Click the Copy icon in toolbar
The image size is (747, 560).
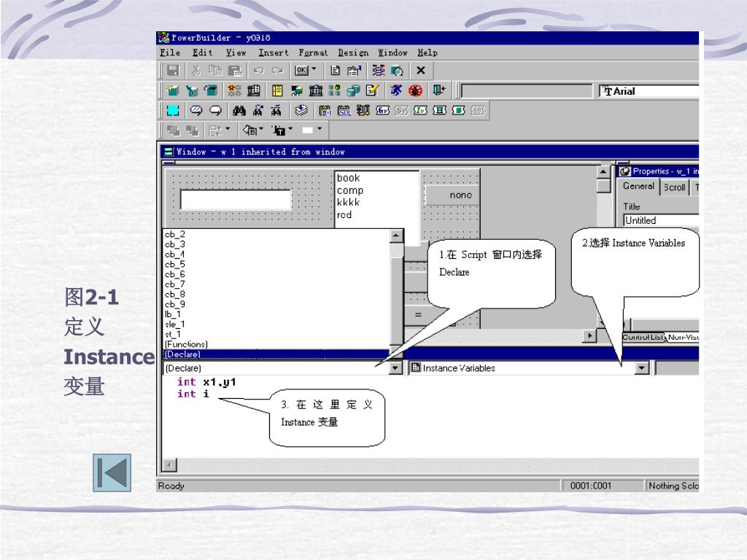tap(215, 71)
